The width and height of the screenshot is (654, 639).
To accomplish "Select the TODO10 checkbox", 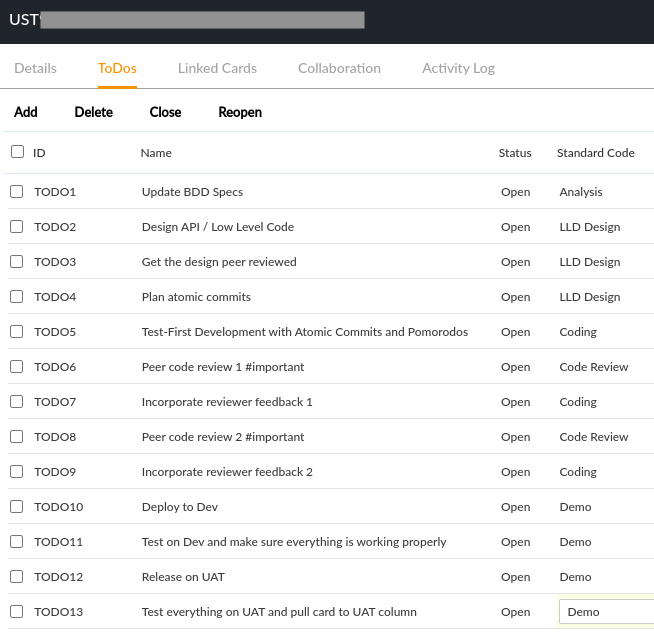I will (17, 507).
